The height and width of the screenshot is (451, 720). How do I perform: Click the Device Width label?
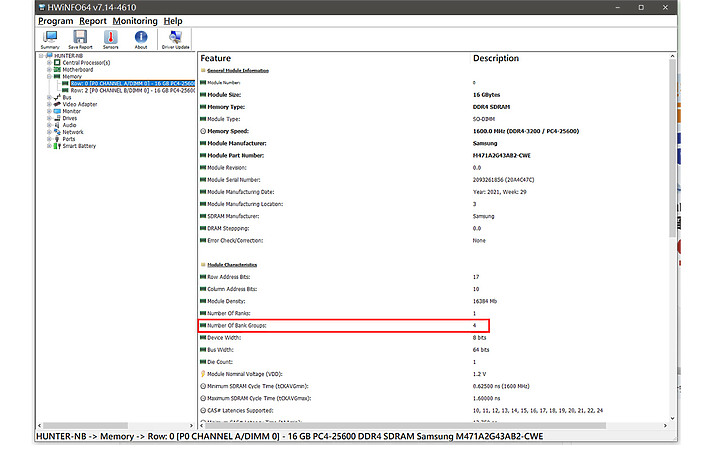click(224, 338)
